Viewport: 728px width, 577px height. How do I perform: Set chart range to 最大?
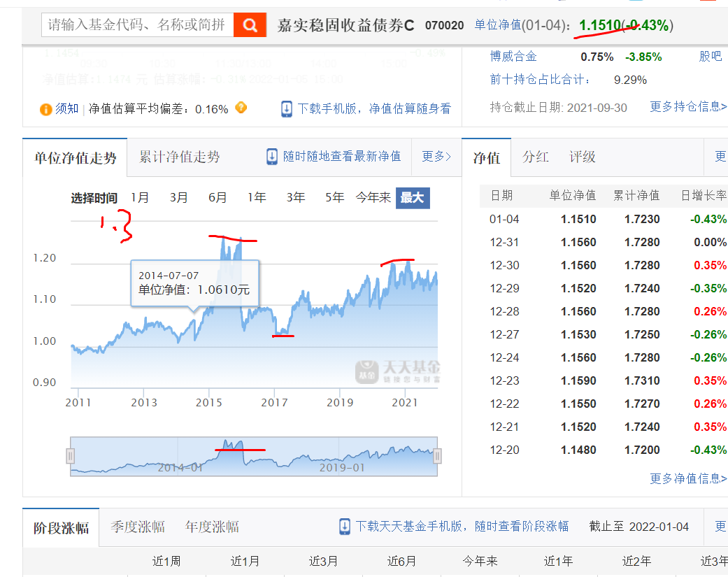click(413, 198)
